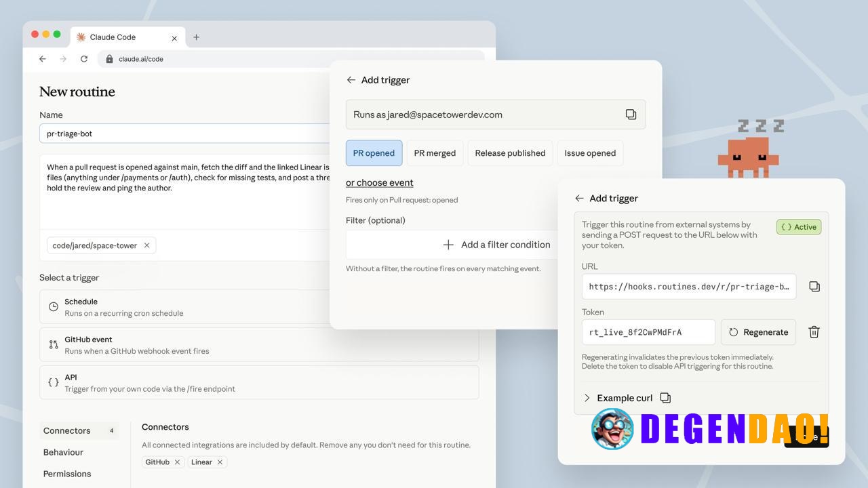This screenshot has height=488, width=868.
Task: Switch to the Behaviour section
Action: pos(63,452)
